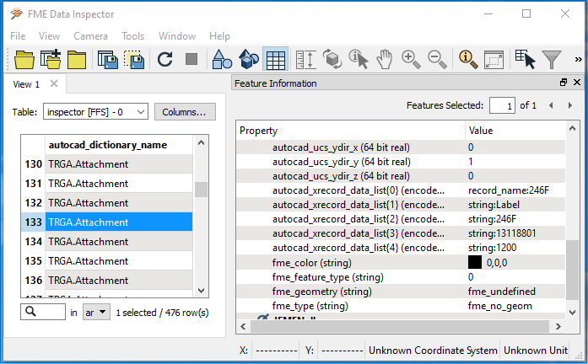This screenshot has width=588, height=364.
Task: Open dataset with the folder icon
Action: tap(24, 60)
